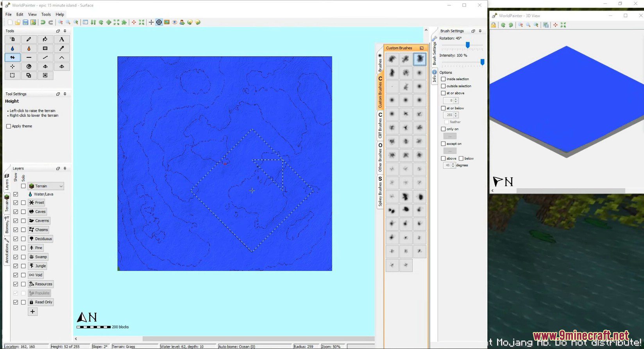Screen dimensions: 644x349
Task: Select the Read Only layer button
Action: [x=41, y=302]
